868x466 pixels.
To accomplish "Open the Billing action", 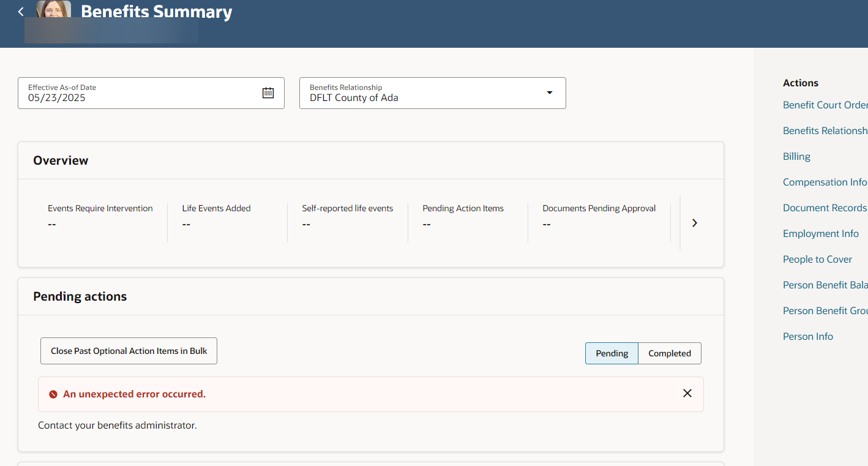I will (x=796, y=156).
